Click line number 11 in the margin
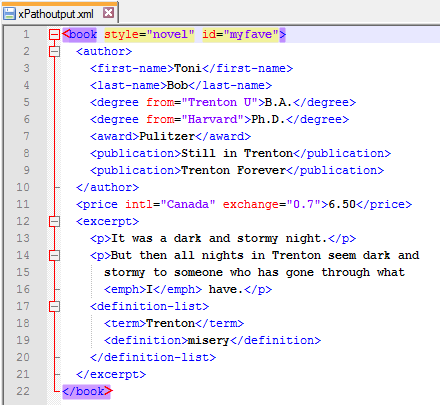The height and width of the screenshot is (405, 440). click(23, 204)
